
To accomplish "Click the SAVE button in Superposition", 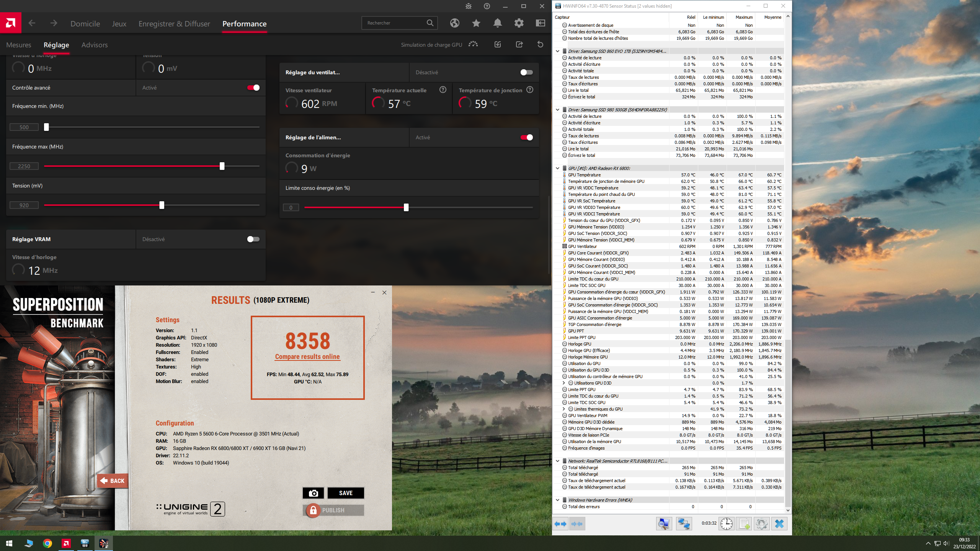I will pos(346,493).
